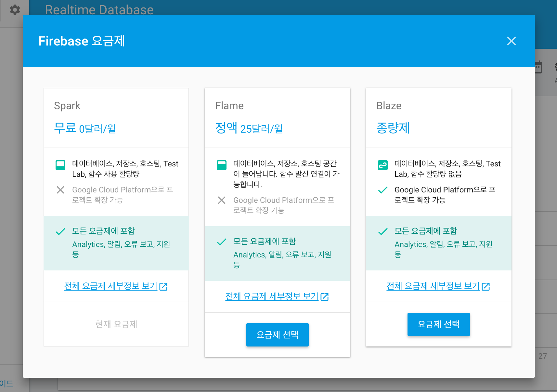
Task: Click the Firebase 요금제 dialog title
Action: (82, 41)
